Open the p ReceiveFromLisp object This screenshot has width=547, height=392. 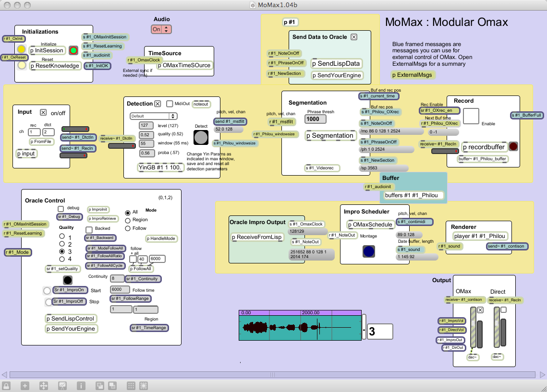coord(257,238)
